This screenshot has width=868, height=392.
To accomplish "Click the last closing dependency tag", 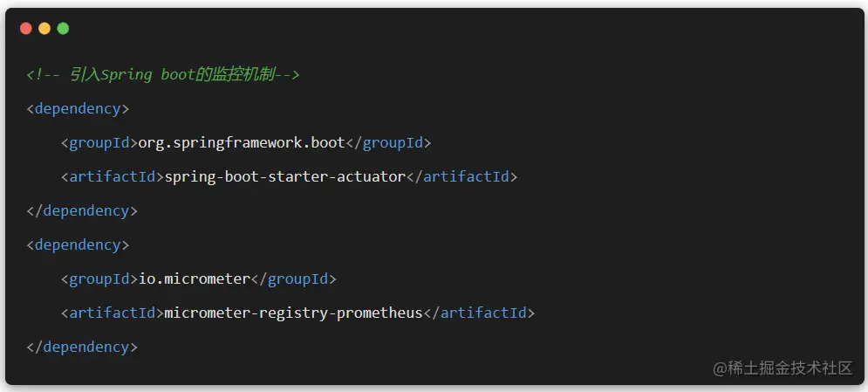I will [82, 347].
